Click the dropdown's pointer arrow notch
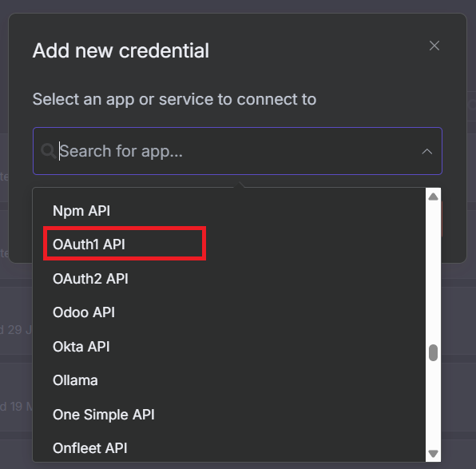 pos(240,185)
